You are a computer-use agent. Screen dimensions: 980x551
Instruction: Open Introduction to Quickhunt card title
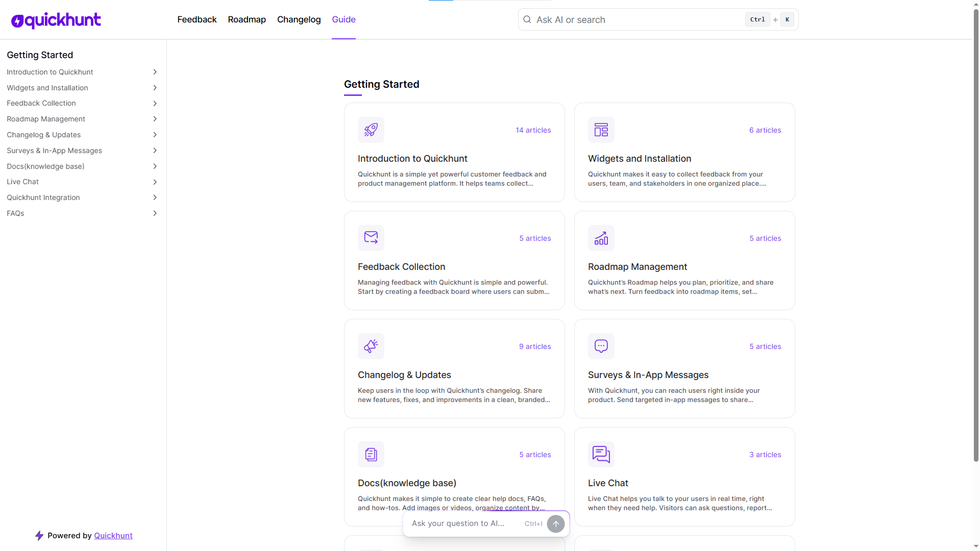412,159
